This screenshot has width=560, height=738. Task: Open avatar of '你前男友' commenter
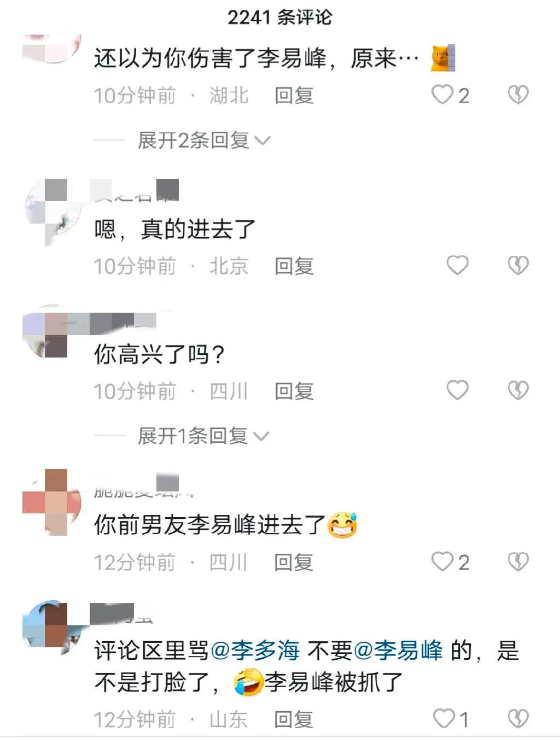(52, 501)
